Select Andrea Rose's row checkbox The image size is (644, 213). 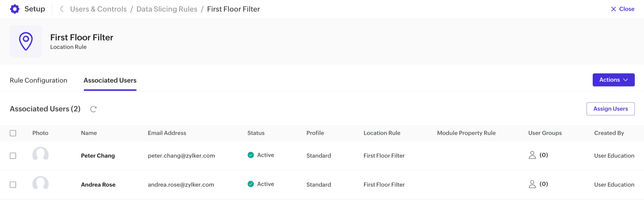pyautogui.click(x=13, y=185)
